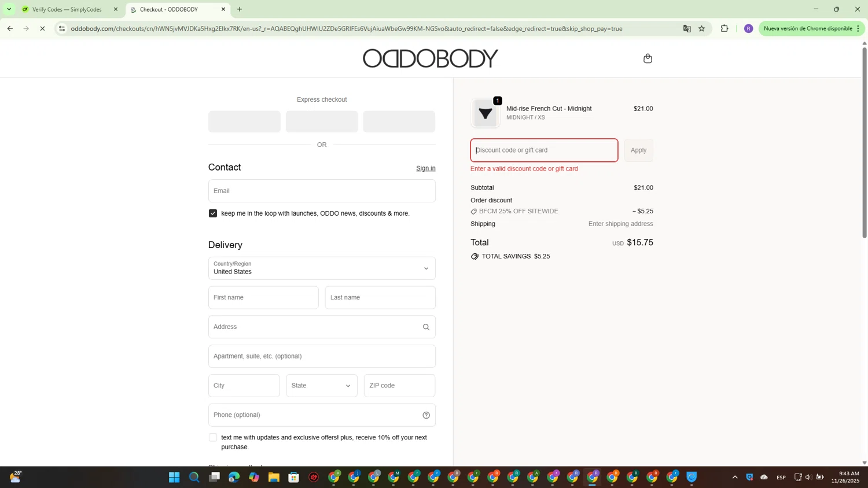Screen dimensions: 868x488
Task: Click the Phone (optional) field
Action: coord(322,415)
